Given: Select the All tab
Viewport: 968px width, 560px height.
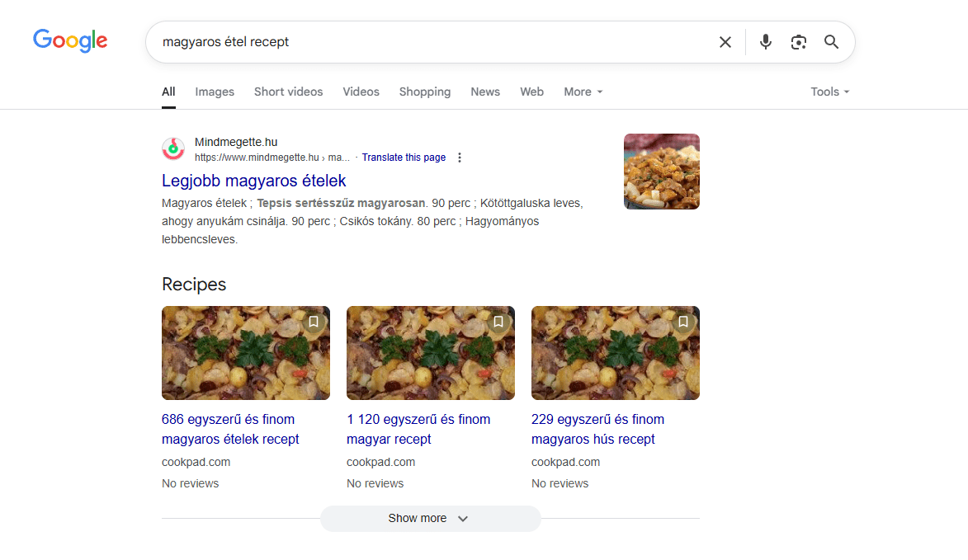Looking at the screenshot, I should click(168, 92).
